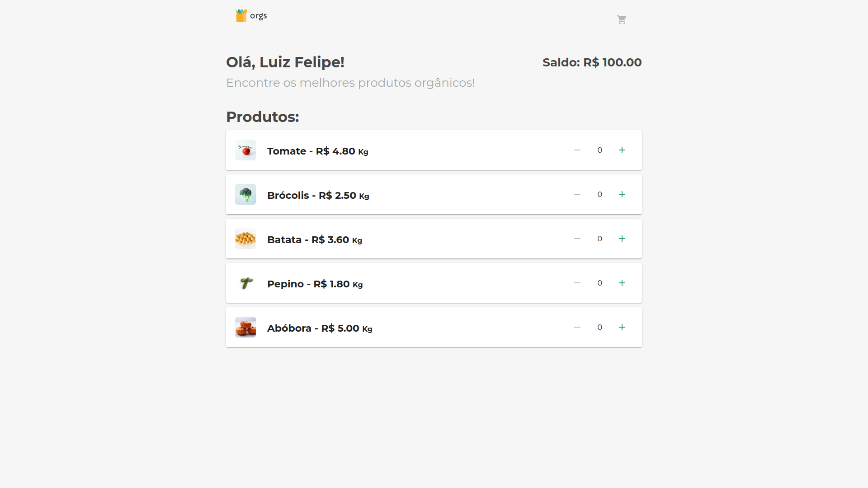
Task: Click the Abóbora - R$ 5.00 product name
Action: (313, 328)
